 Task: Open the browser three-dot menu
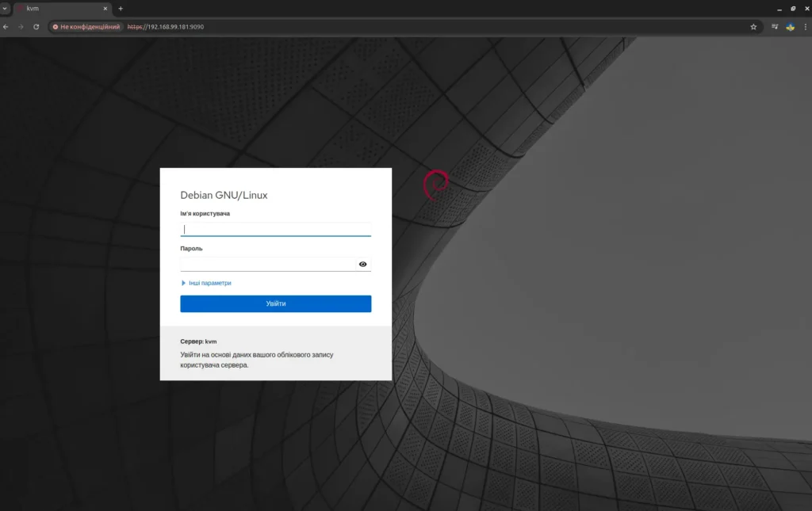[x=806, y=27]
